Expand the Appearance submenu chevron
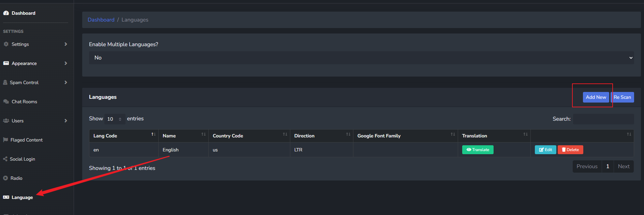The image size is (644, 215). (x=66, y=63)
